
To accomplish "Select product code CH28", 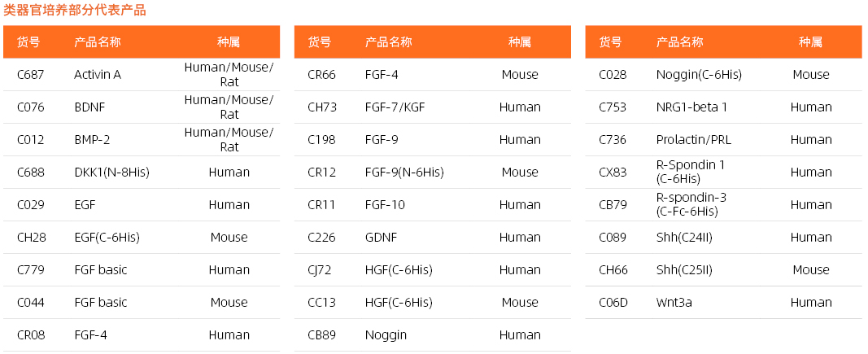I will click(x=31, y=238).
